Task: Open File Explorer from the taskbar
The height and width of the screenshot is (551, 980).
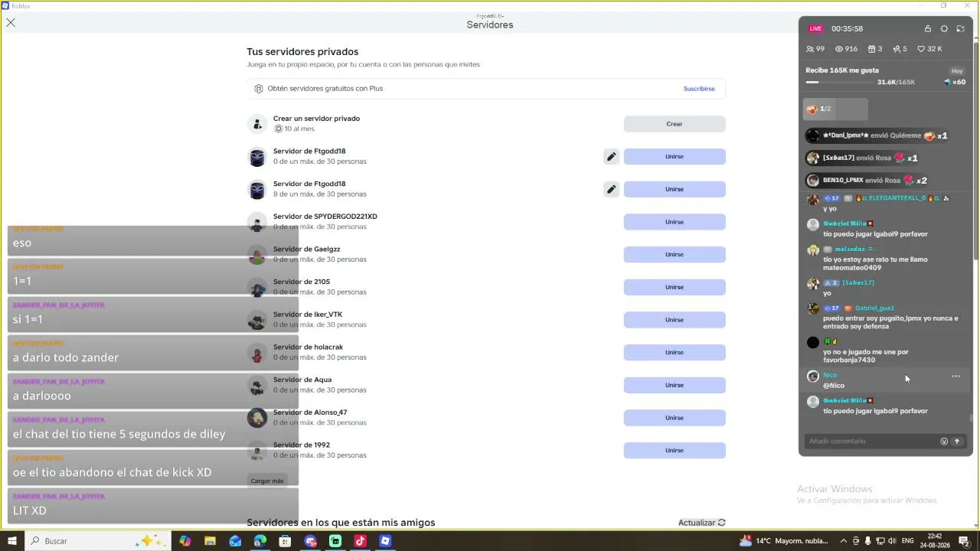Action: click(x=210, y=541)
